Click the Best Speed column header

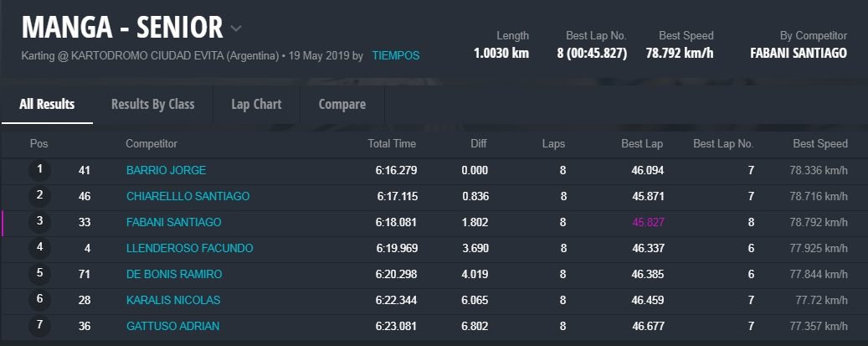pos(819,144)
